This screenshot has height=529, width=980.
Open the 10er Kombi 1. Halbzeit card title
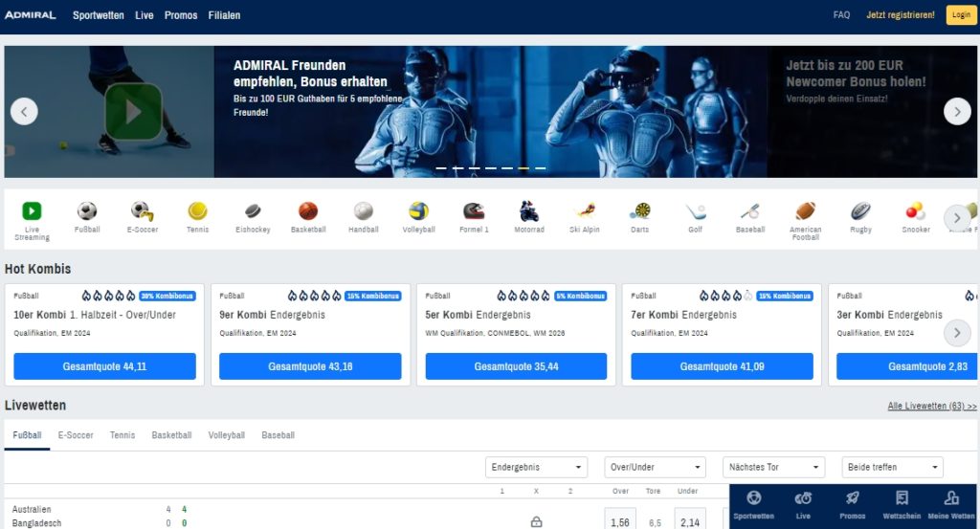(95, 315)
